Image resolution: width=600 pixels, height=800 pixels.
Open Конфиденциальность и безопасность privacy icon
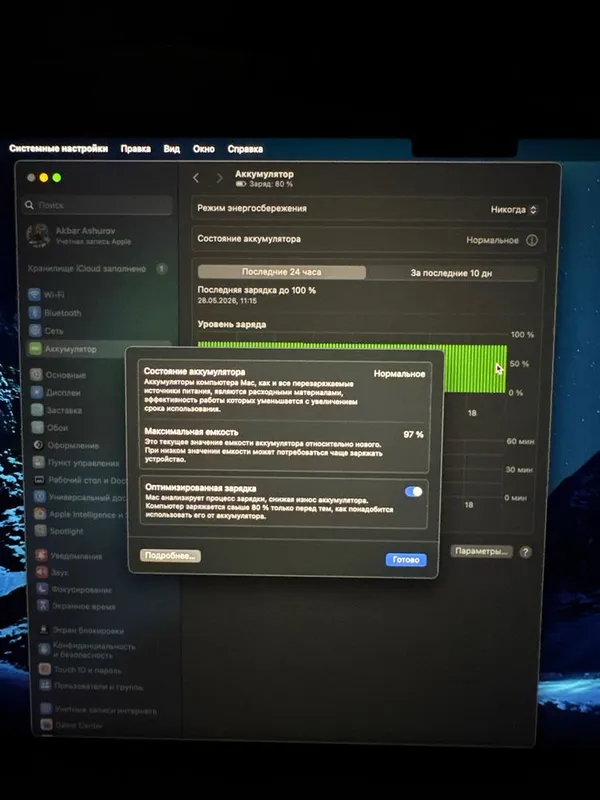(44, 649)
